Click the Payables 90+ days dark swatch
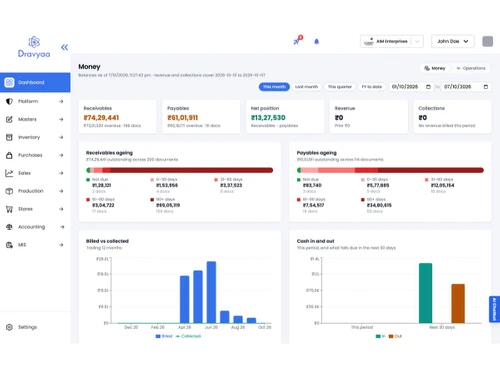The width and height of the screenshot is (500, 375). click(363, 200)
